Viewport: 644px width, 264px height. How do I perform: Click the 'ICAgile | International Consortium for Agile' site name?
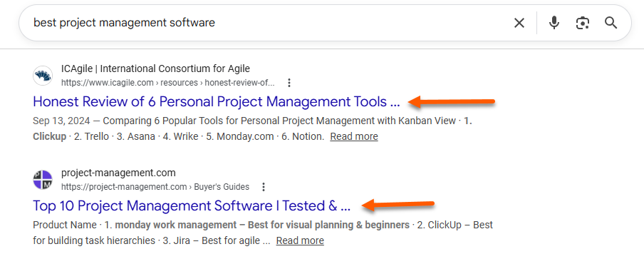pos(156,68)
